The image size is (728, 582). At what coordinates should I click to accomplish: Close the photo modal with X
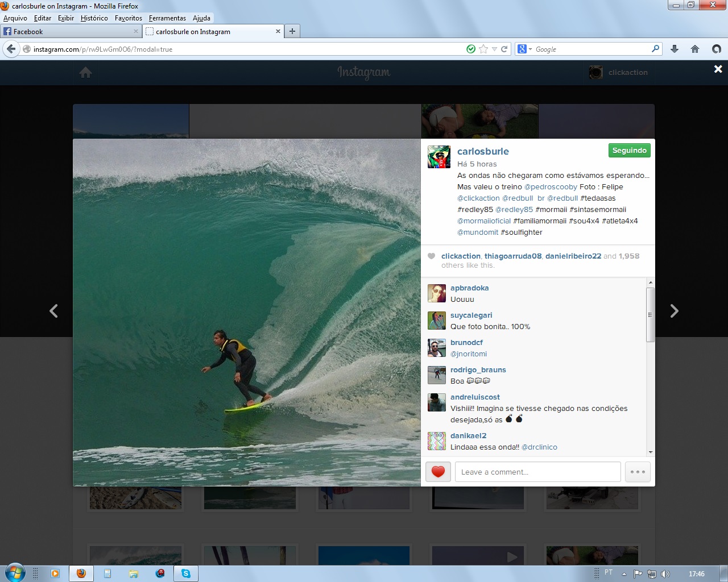tap(718, 69)
